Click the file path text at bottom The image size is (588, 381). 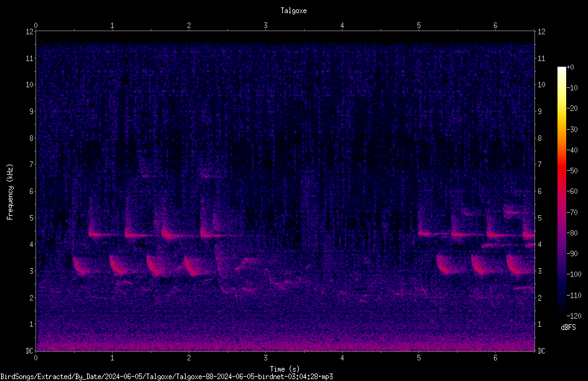point(166,377)
